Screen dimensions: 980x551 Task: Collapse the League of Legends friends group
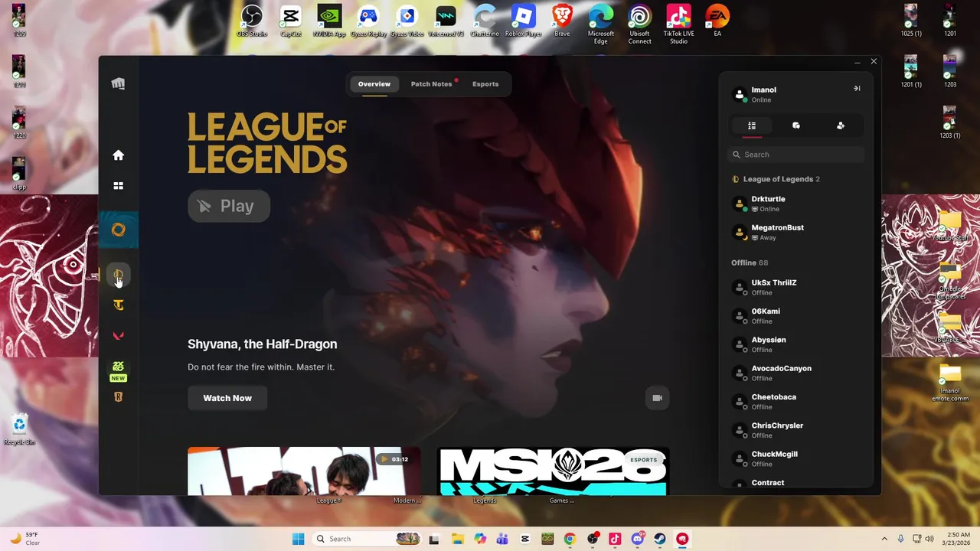tap(777, 179)
